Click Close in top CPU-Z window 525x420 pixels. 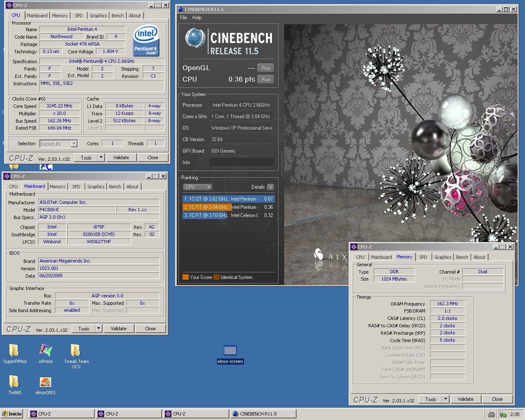[x=153, y=157]
